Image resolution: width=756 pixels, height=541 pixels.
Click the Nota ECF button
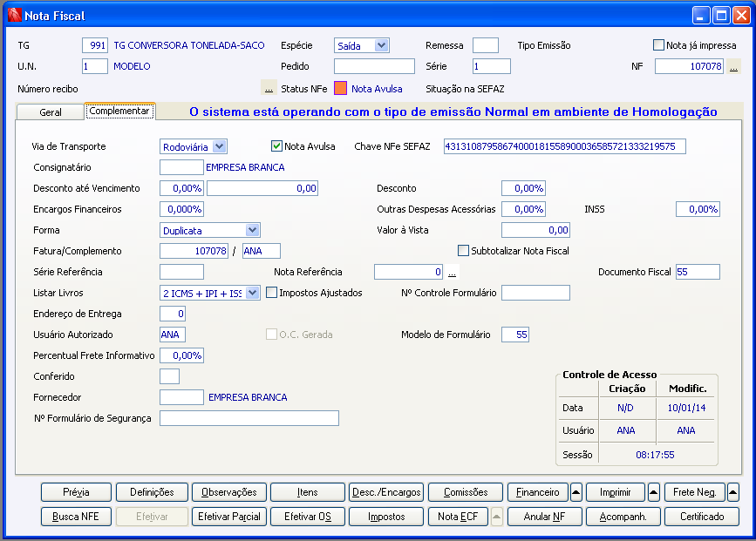pos(458,517)
